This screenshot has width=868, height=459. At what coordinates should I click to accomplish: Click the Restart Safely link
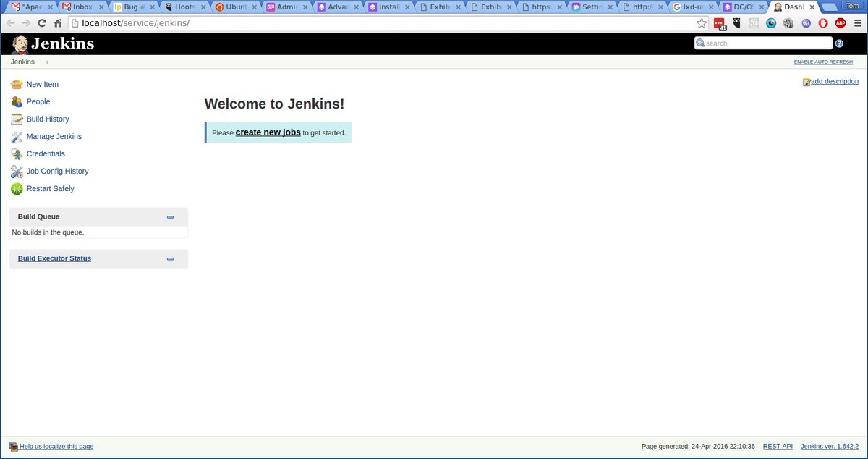tap(51, 189)
